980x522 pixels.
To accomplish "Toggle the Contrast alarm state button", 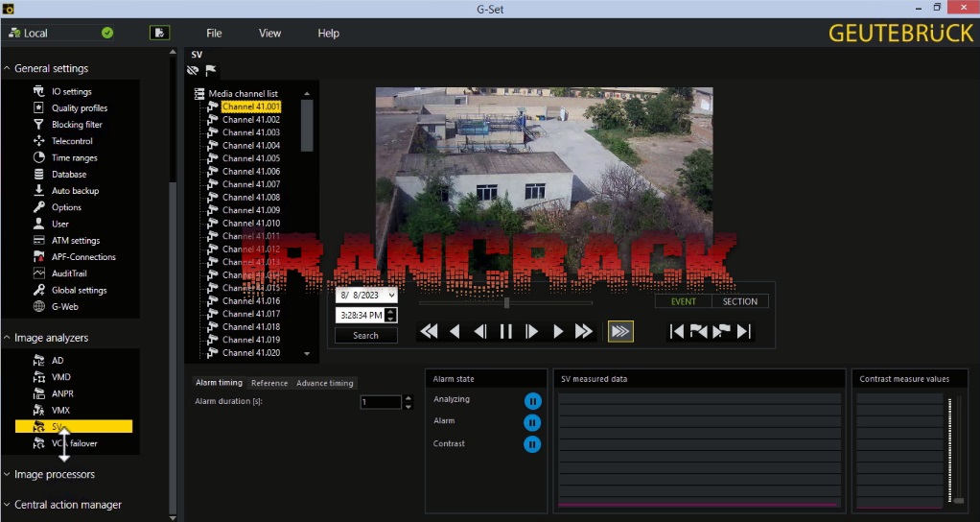I will [x=532, y=444].
